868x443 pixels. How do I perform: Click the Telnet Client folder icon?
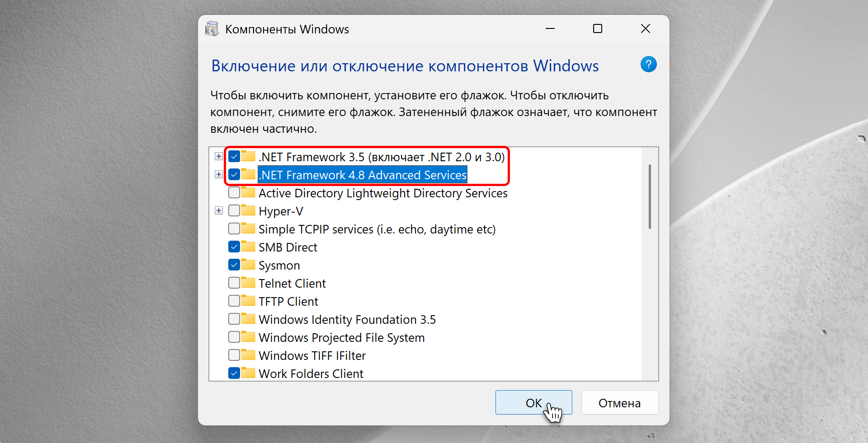click(x=248, y=283)
